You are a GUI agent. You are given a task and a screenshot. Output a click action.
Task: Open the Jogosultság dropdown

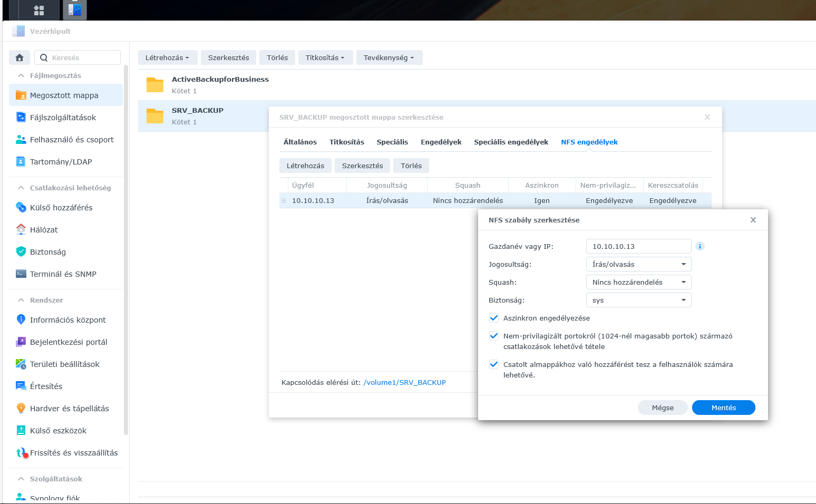click(x=638, y=264)
